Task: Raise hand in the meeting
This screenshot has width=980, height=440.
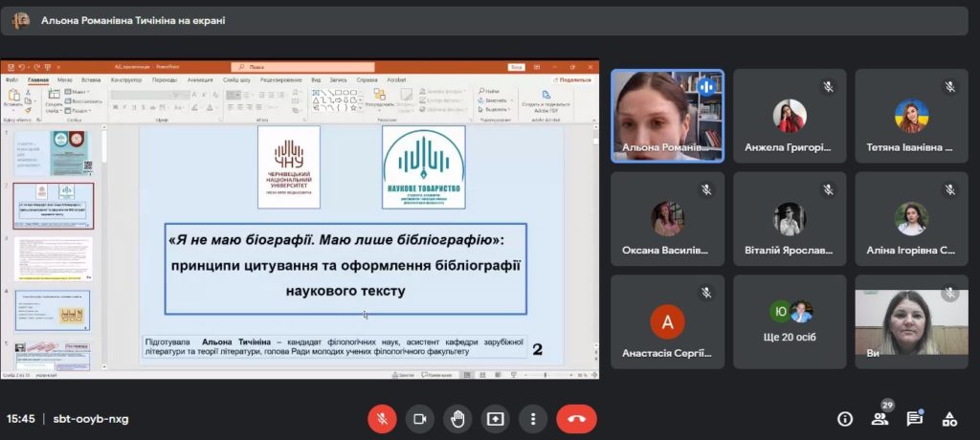Action: [x=457, y=419]
